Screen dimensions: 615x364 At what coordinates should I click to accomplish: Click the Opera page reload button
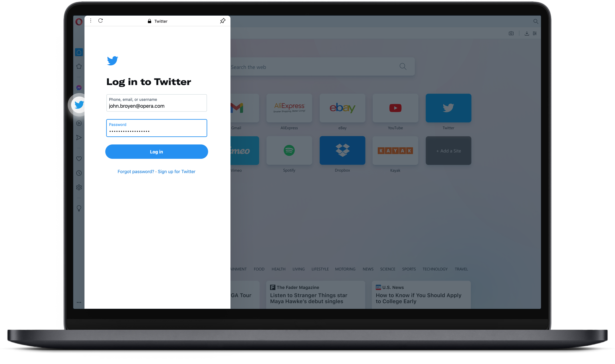click(x=100, y=21)
